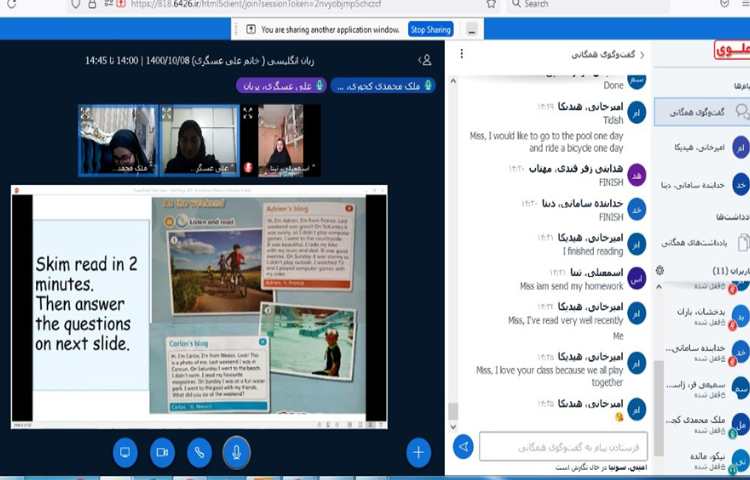Open the plus actions menu

tap(419, 452)
